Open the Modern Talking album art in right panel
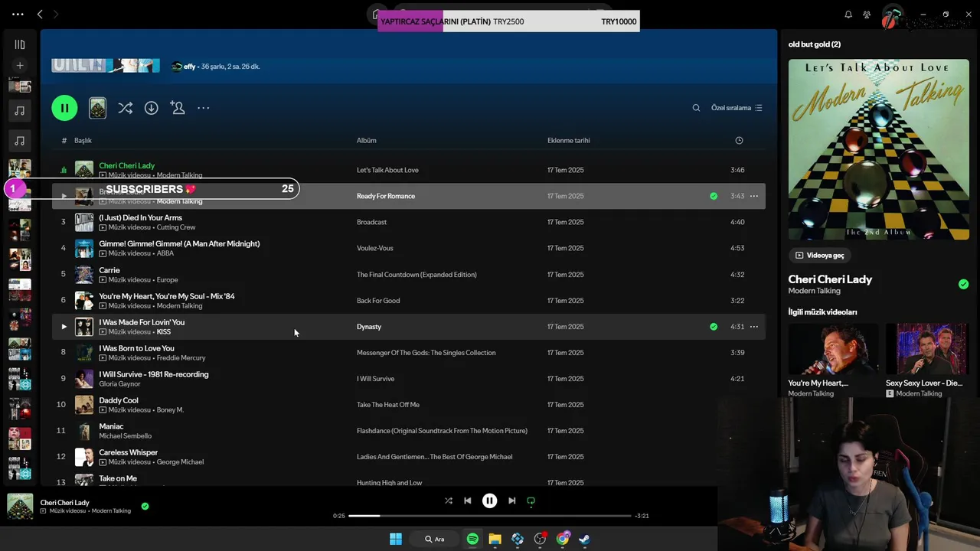Viewport: 980px width, 551px height. coord(879,149)
